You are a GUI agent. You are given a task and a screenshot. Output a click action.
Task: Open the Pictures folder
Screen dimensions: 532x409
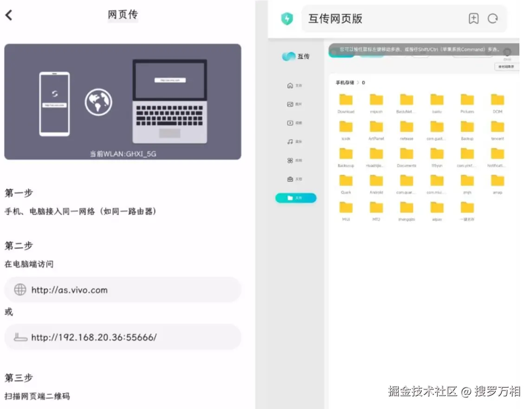click(x=467, y=103)
